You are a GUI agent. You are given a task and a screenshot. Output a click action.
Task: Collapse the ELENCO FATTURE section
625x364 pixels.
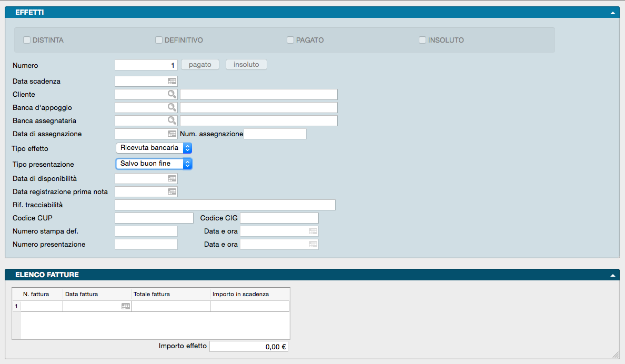pos(612,275)
